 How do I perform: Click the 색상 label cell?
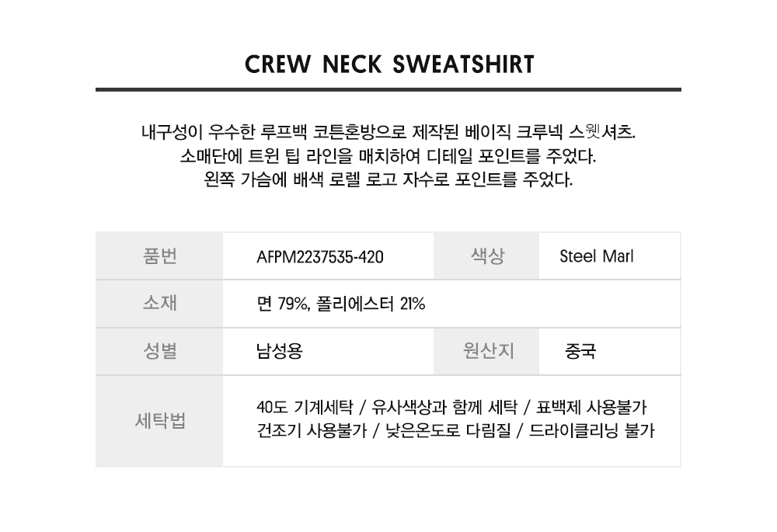[486, 256]
